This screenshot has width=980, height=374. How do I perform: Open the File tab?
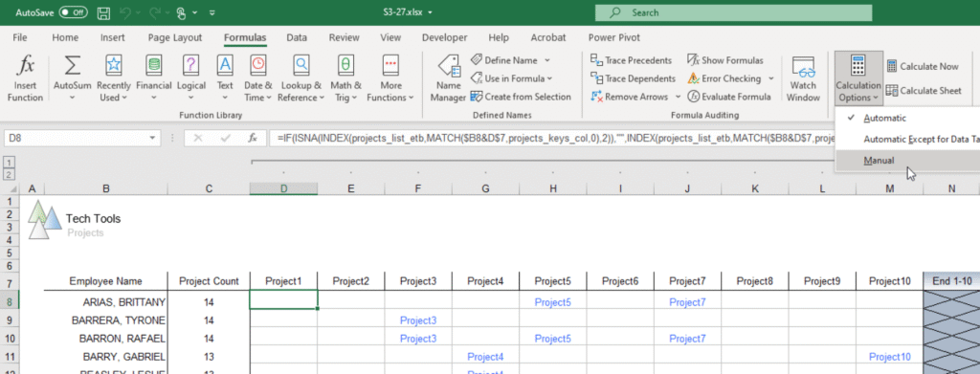[x=20, y=37]
